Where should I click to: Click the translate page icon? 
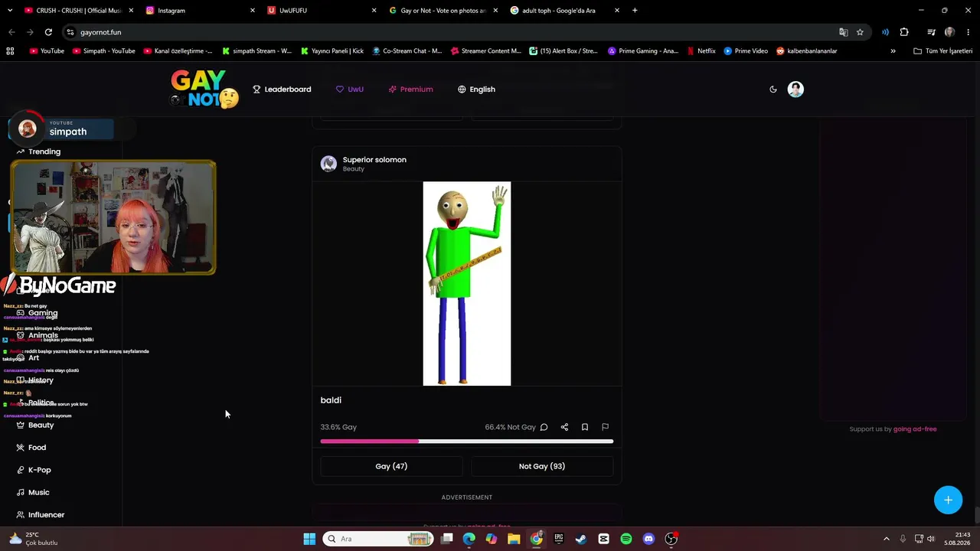click(x=844, y=32)
